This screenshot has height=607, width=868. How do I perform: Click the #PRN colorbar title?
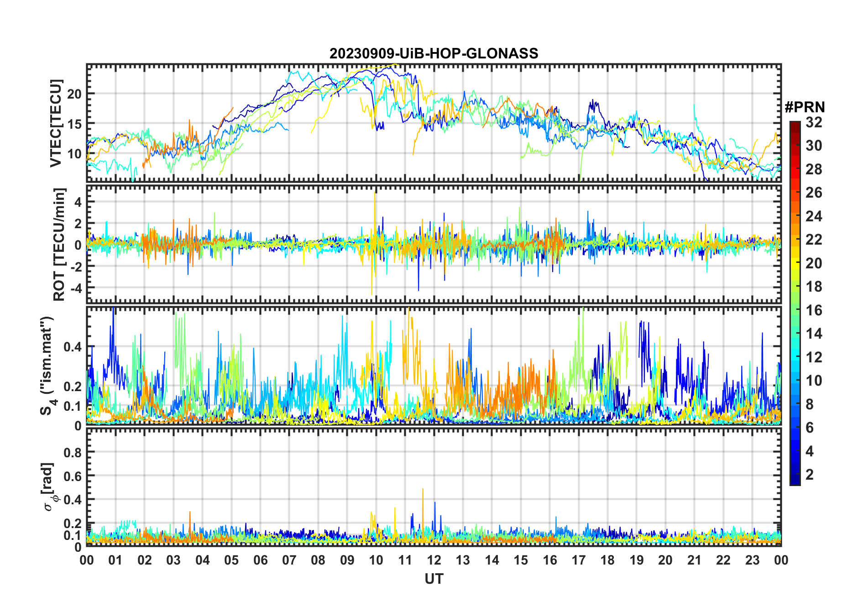pyautogui.click(x=805, y=107)
